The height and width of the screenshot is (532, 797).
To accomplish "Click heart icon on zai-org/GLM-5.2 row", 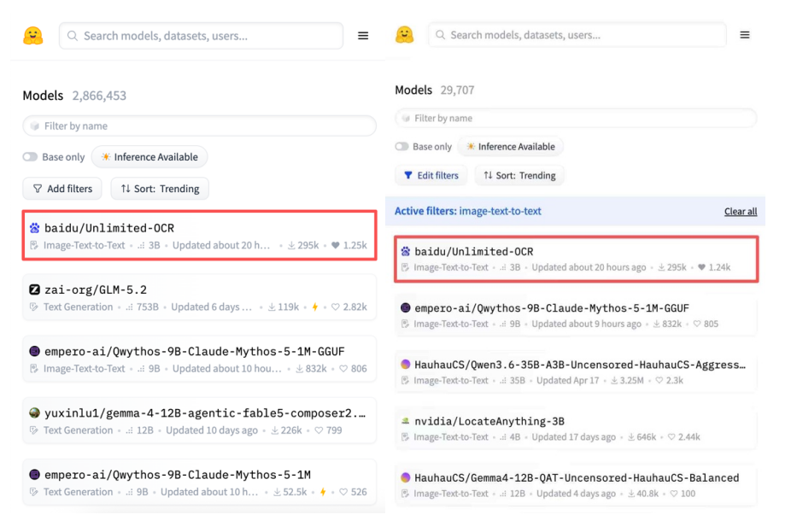I will [x=336, y=307].
